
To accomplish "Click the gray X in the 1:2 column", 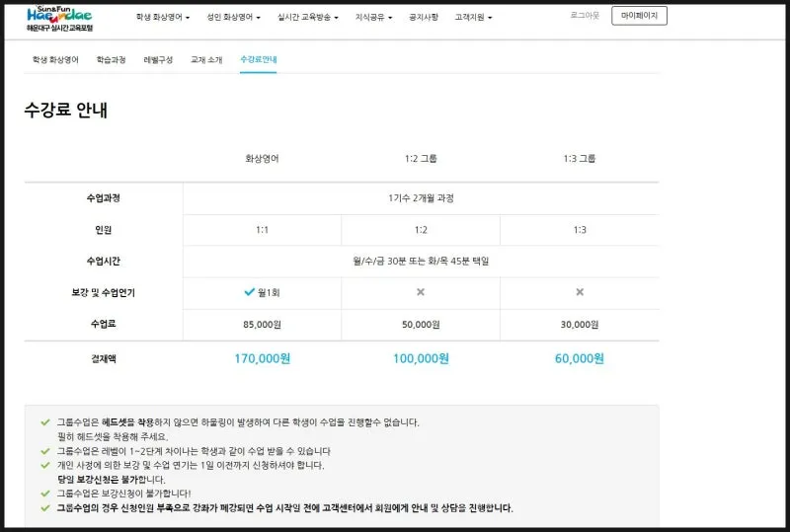I will point(421,292).
